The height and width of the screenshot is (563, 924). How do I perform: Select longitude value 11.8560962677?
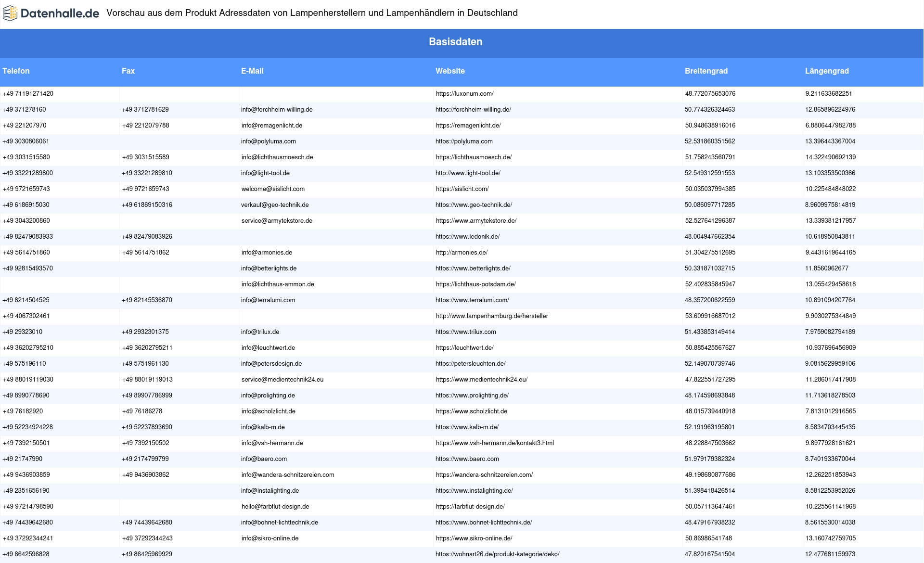coord(827,269)
